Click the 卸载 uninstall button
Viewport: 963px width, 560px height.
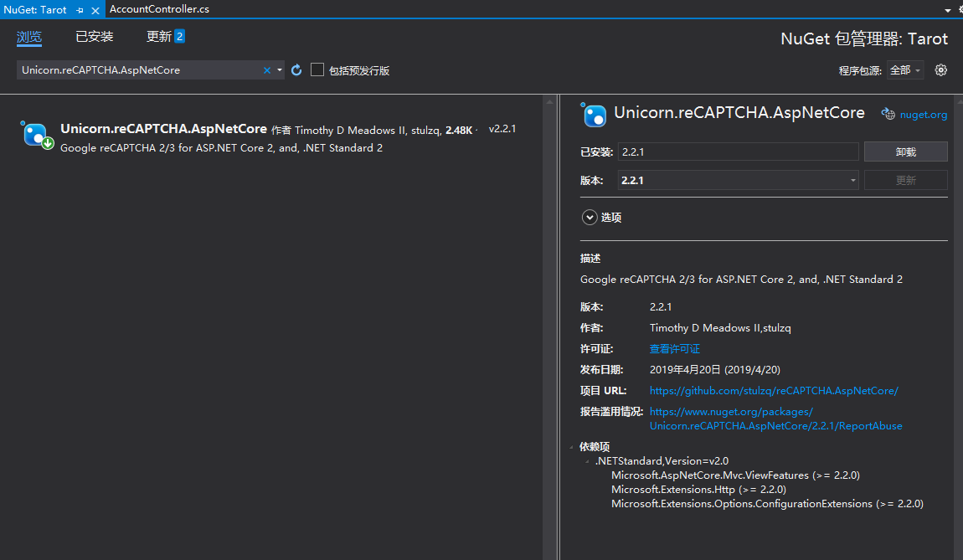click(905, 152)
